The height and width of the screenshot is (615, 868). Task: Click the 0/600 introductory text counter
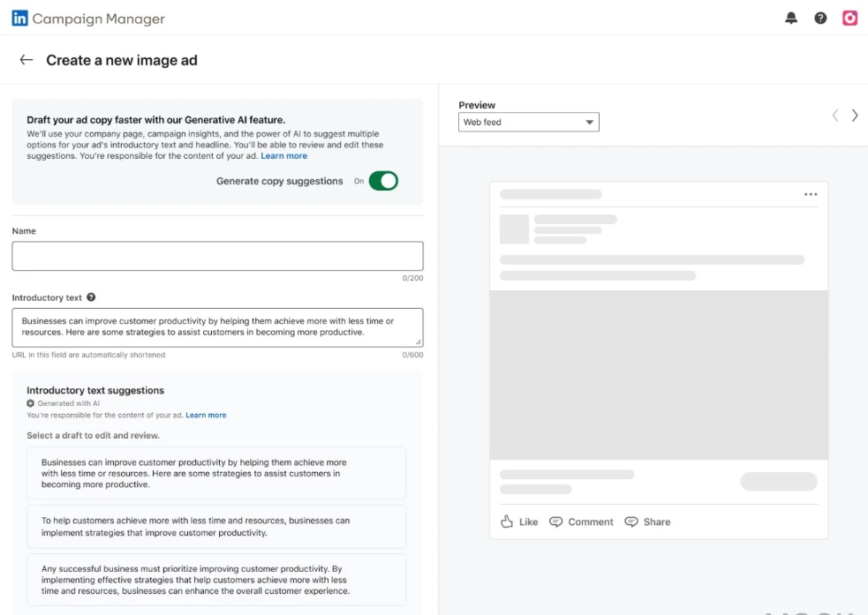pyautogui.click(x=413, y=355)
